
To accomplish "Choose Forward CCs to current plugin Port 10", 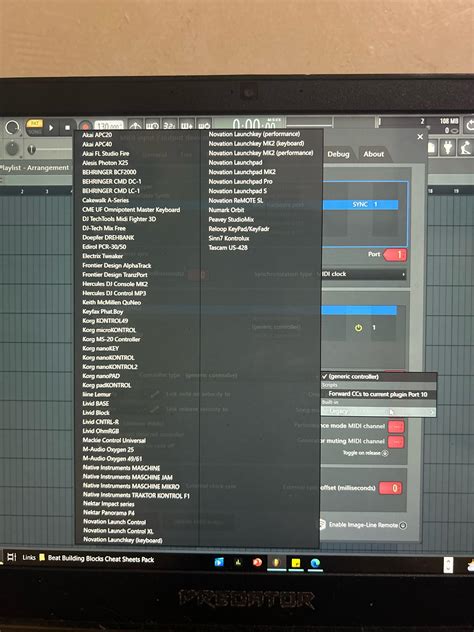I will (x=378, y=394).
